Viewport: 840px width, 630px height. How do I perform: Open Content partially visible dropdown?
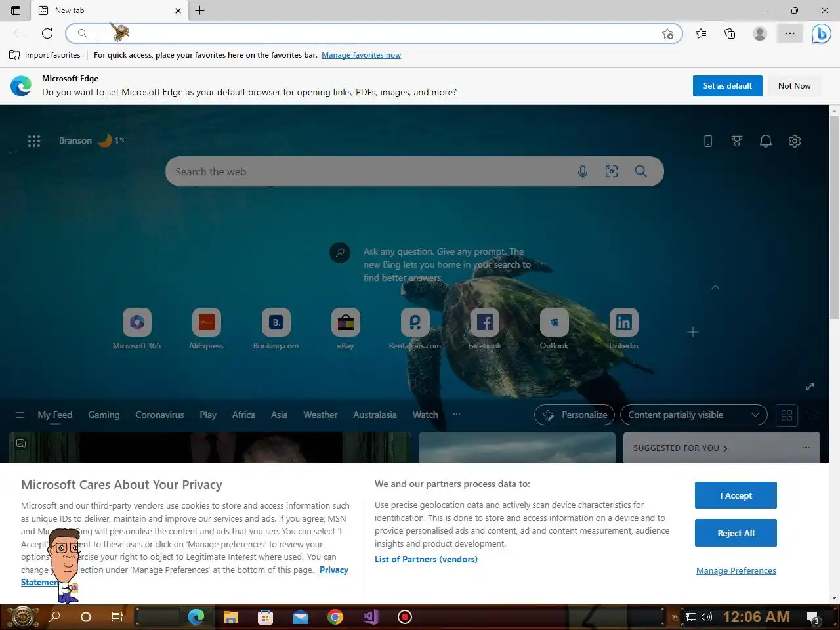pos(694,415)
